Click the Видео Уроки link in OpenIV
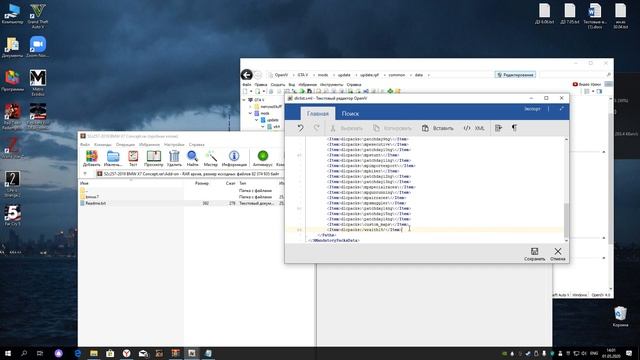The image size is (640, 360). pyautogui.click(x=587, y=84)
